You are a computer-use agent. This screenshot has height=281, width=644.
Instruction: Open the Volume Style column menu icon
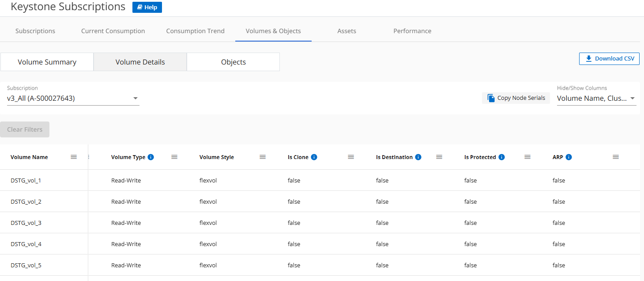263,157
